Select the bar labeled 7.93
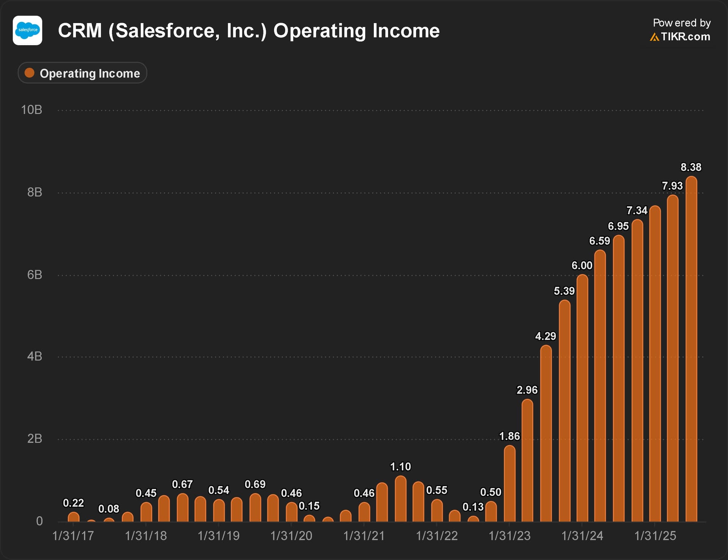This screenshot has height=560, width=728. click(x=673, y=358)
